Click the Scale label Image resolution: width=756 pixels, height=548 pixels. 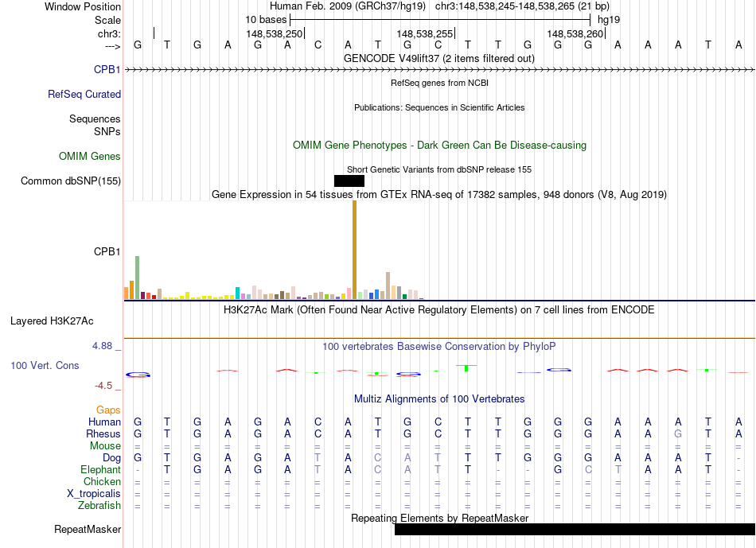pos(108,20)
